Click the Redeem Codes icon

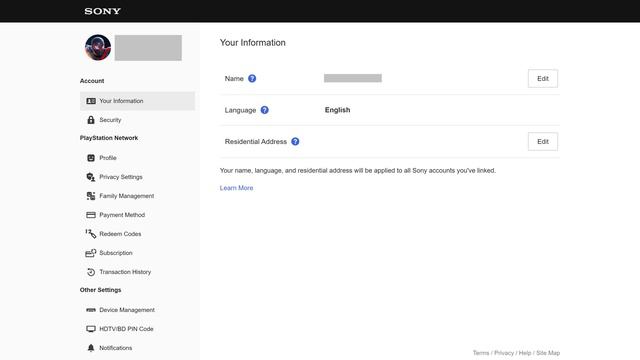coord(91,234)
